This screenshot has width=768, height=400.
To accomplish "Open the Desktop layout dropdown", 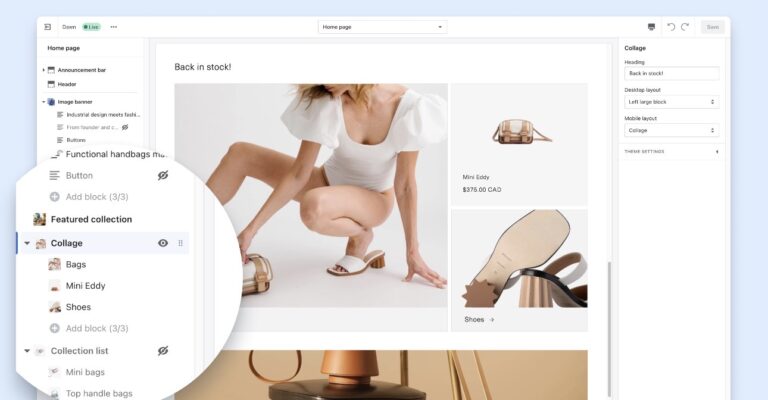I will 672,102.
